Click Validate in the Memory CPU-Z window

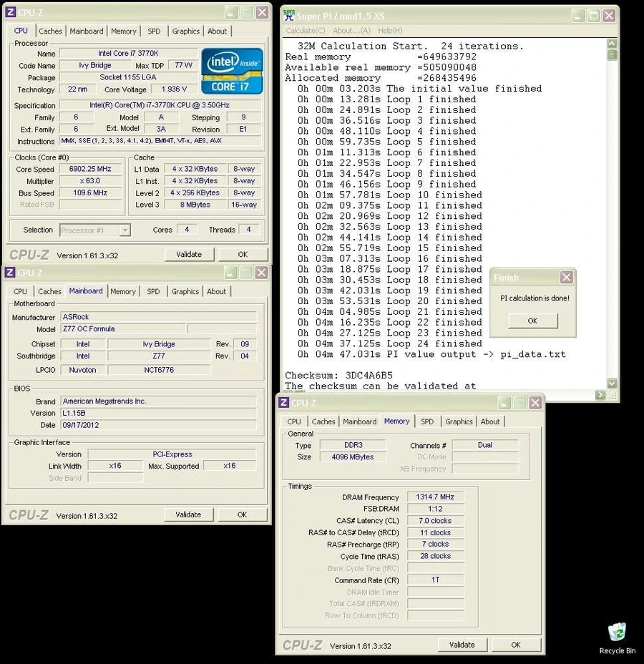click(462, 645)
